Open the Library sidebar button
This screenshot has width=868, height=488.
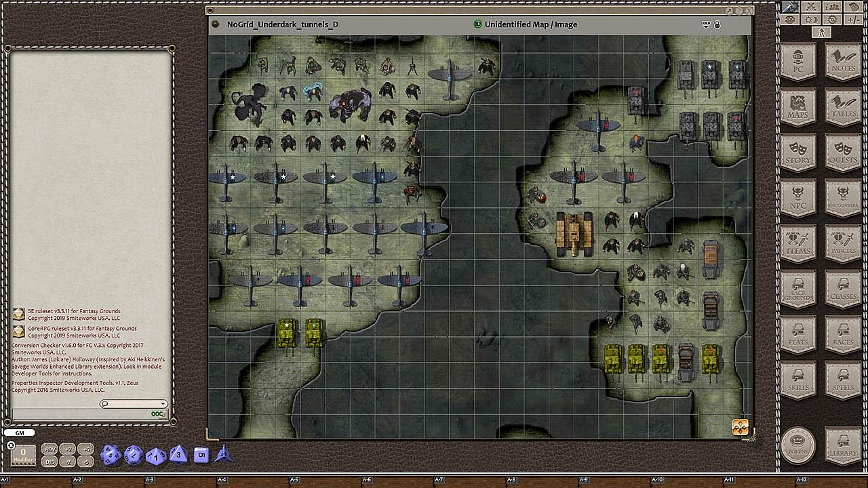pos(843,445)
